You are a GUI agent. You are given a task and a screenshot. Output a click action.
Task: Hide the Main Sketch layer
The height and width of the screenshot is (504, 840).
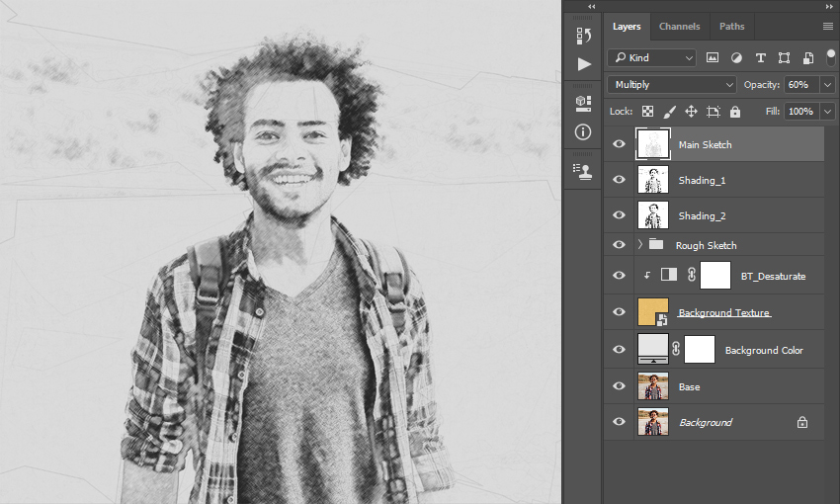click(x=619, y=143)
